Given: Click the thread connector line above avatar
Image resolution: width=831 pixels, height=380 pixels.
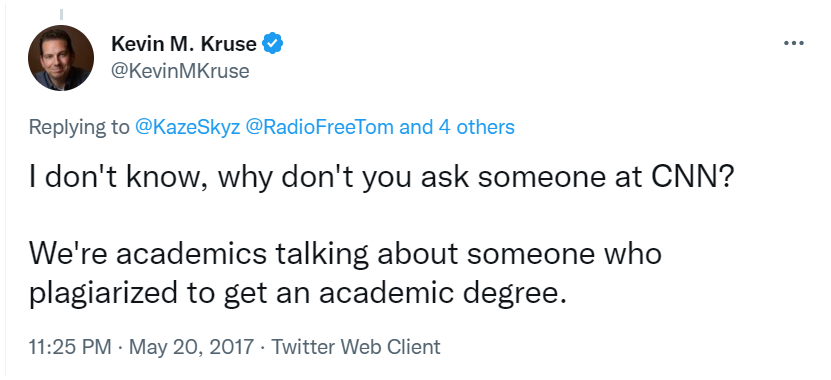Looking at the screenshot, I should 61,15.
